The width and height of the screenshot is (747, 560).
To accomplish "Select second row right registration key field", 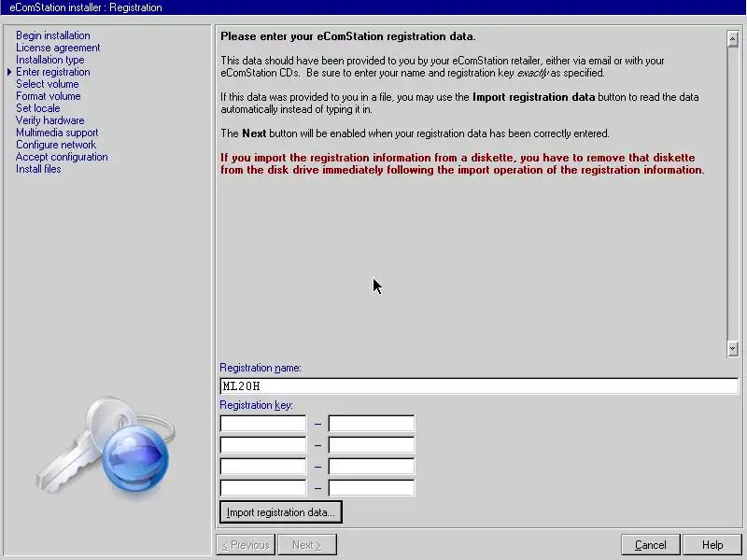I will pyautogui.click(x=372, y=445).
